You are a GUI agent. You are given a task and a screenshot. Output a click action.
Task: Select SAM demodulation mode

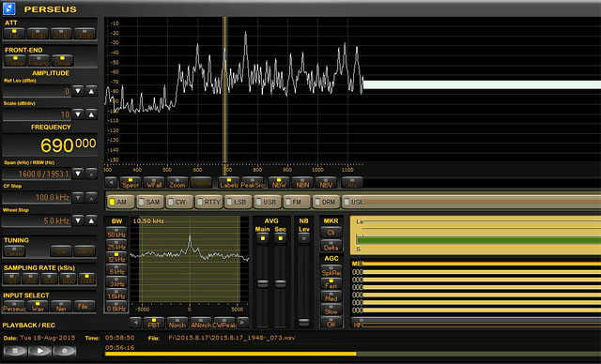point(150,202)
